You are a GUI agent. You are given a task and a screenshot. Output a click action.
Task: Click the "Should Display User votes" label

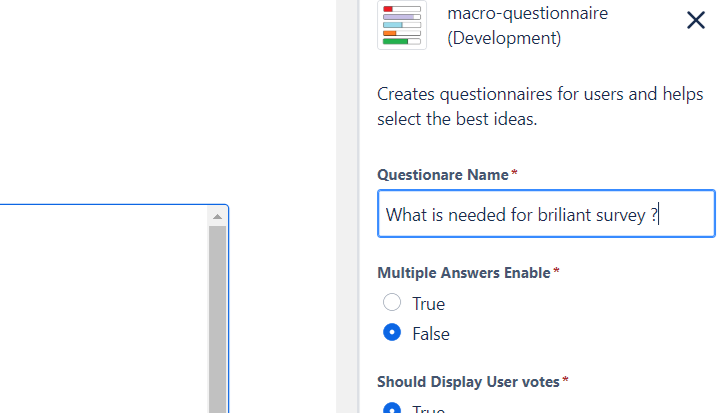tap(469, 381)
